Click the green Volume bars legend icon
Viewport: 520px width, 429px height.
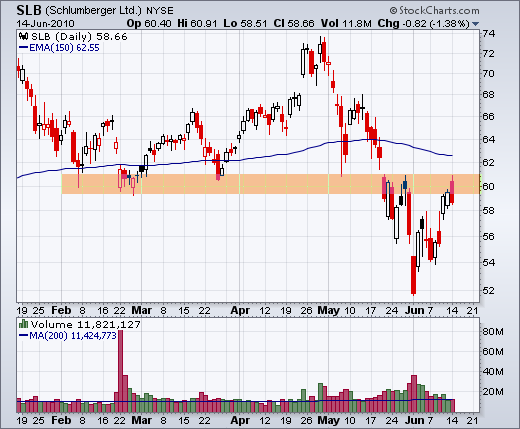pyautogui.click(x=23, y=323)
